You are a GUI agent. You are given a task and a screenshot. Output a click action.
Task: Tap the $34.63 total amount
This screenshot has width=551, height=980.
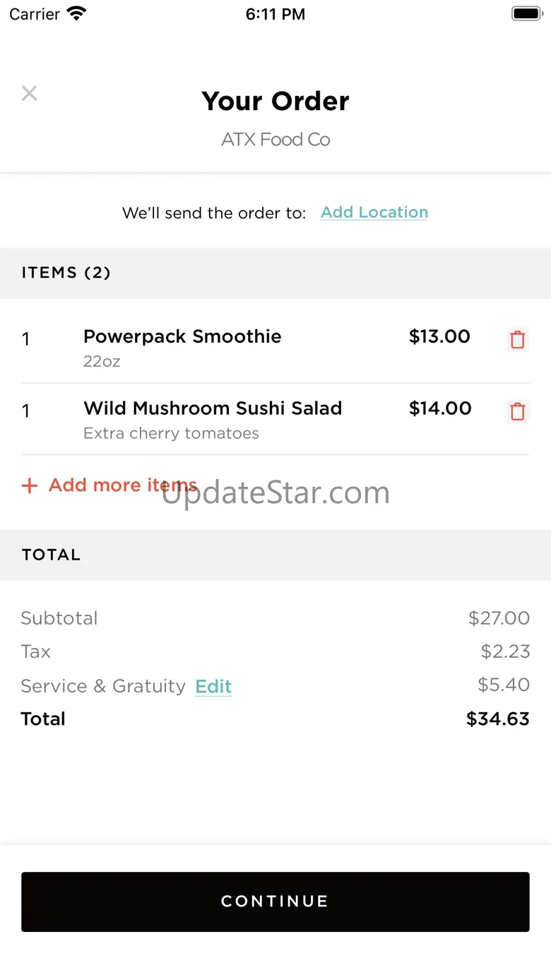497,719
